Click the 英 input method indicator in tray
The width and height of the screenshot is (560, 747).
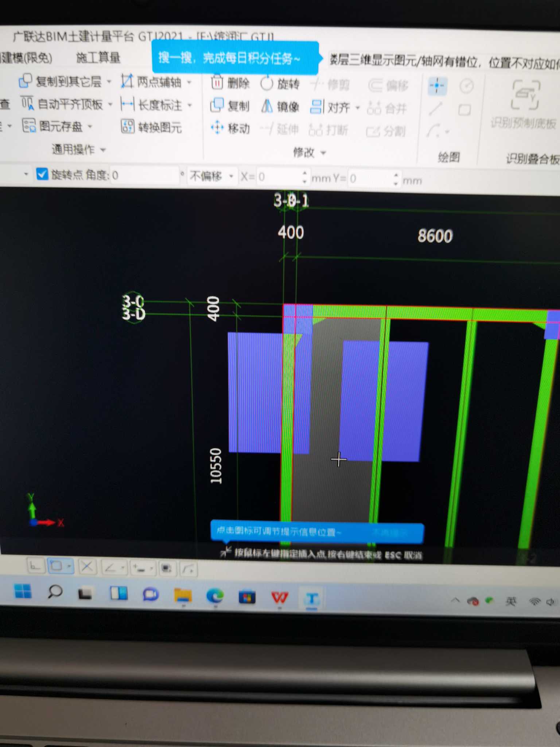[511, 601]
